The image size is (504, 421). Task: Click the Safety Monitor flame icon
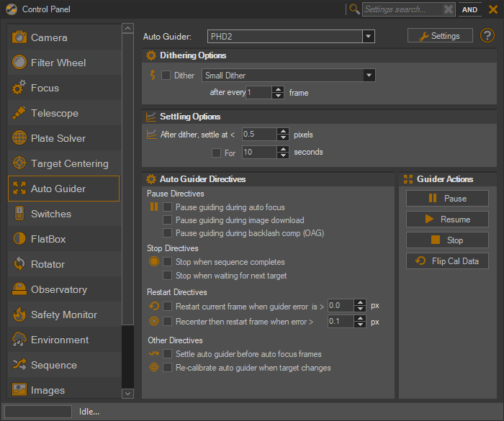click(x=19, y=314)
